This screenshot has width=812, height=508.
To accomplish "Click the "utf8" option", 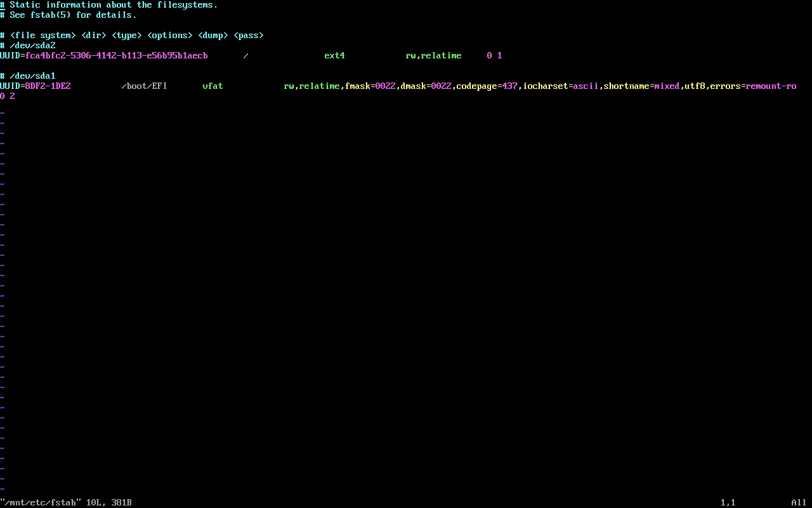I will point(695,86).
